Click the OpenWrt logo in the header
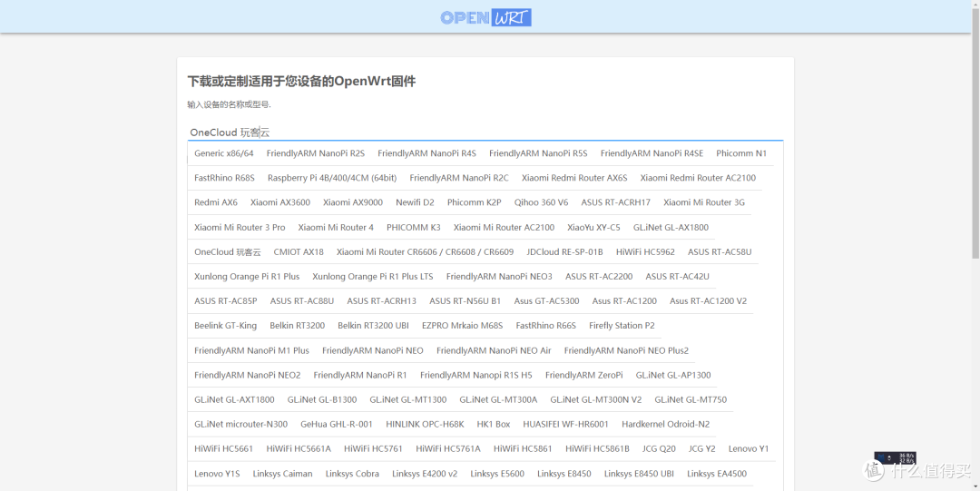 coord(485,17)
